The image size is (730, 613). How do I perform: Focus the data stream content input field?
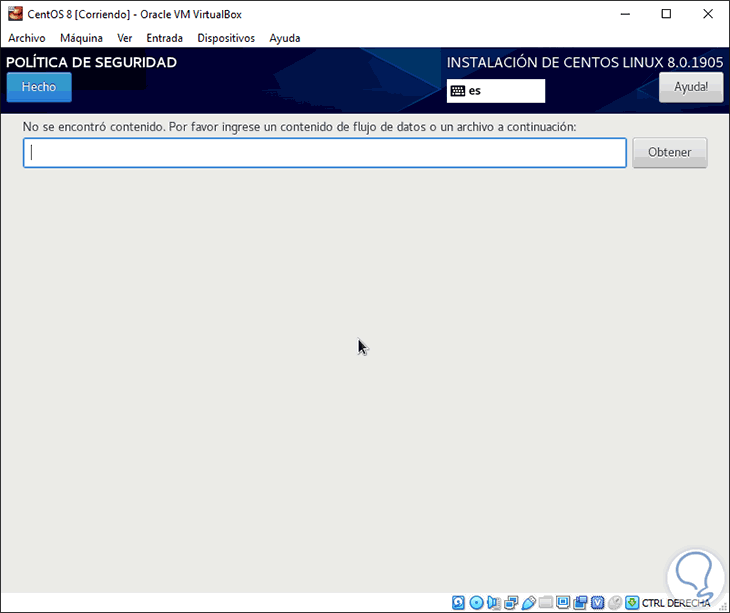(x=324, y=153)
